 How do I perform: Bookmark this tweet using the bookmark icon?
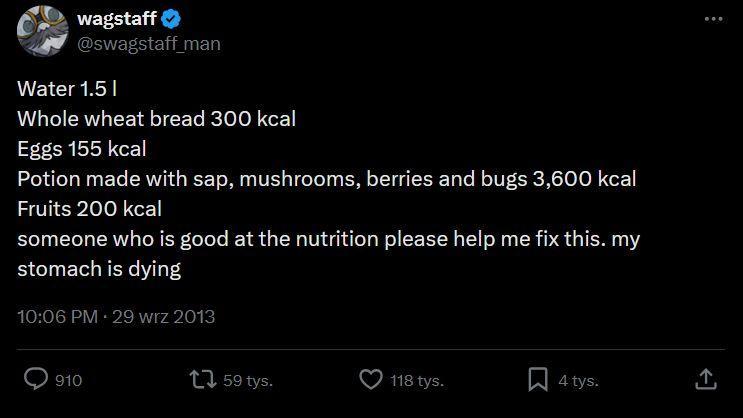pyautogui.click(x=538, y=380)
